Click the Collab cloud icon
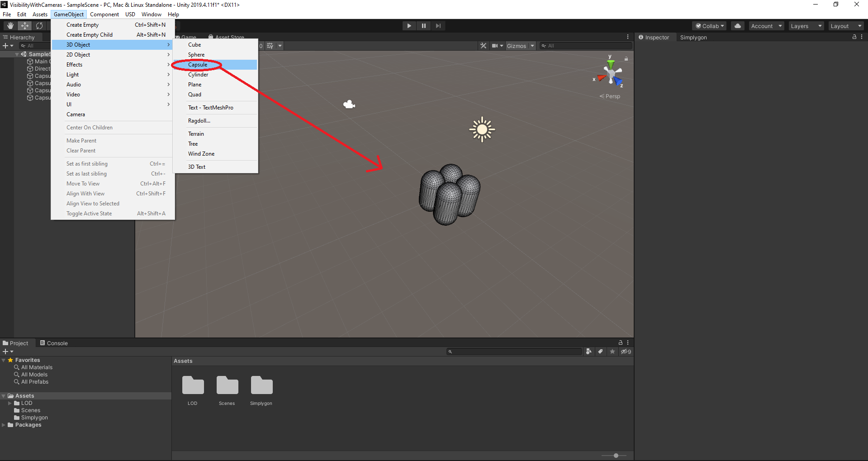This screenshot has height=461, width=868. point(737,26)
